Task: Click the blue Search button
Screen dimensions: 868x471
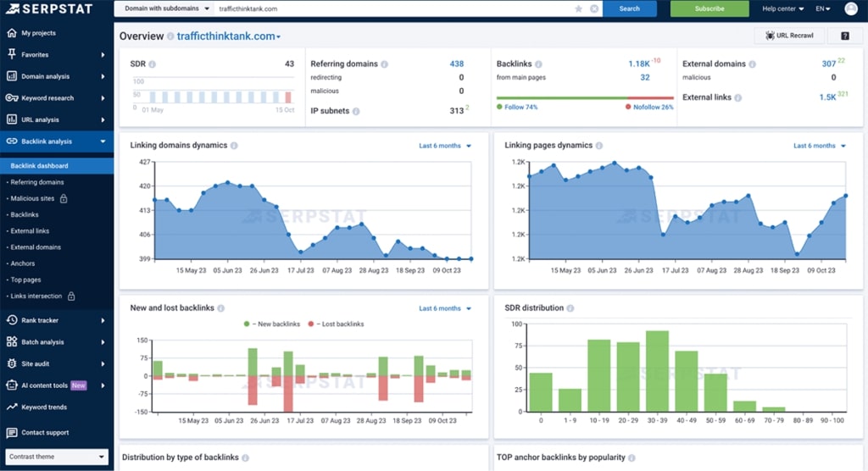Action: [x=630, y=8]
